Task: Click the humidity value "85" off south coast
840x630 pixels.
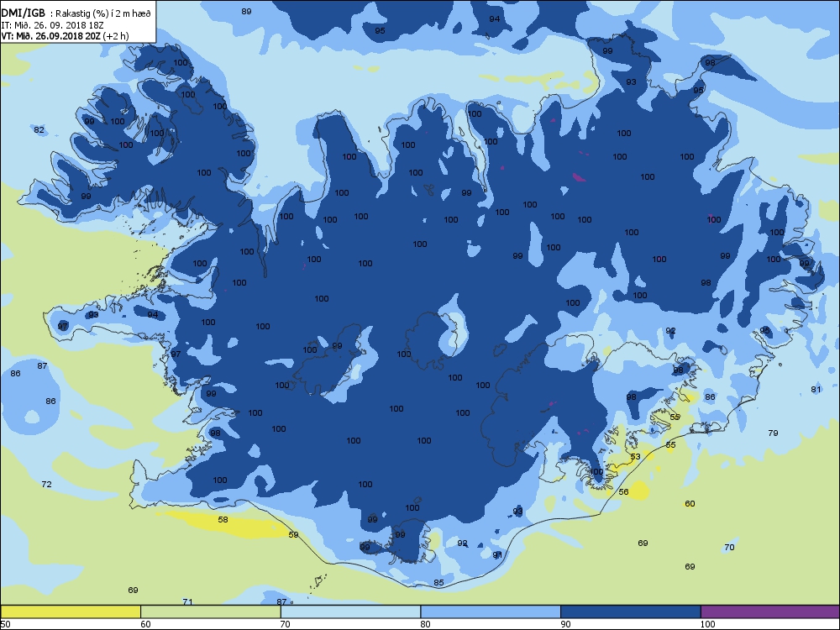Action: pyautogui.click(x=438, y=582)
